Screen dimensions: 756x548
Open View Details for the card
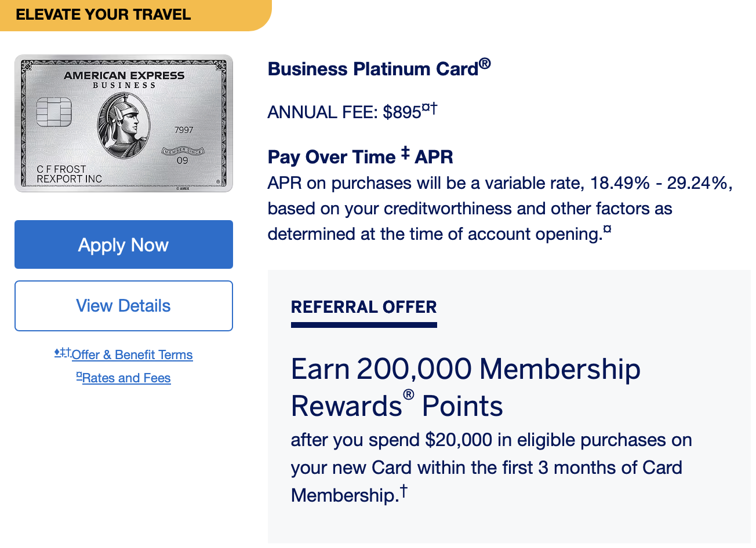tap(123, 306)
